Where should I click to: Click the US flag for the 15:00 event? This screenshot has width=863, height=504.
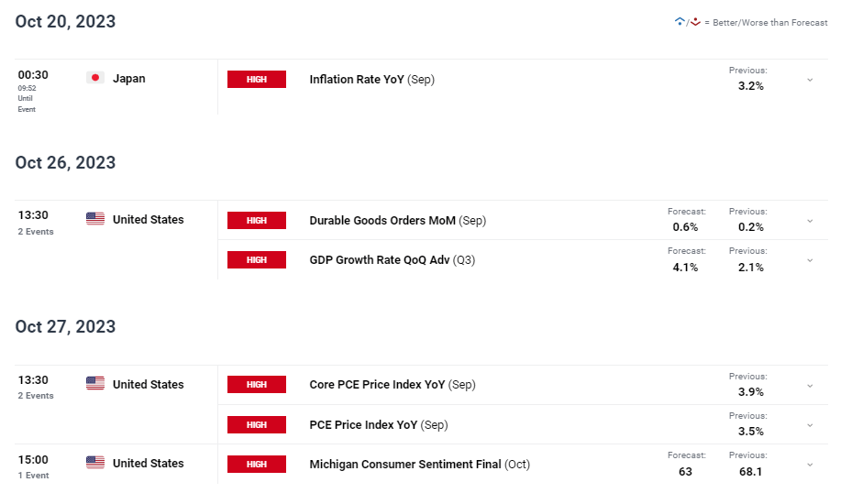point(95,463)
